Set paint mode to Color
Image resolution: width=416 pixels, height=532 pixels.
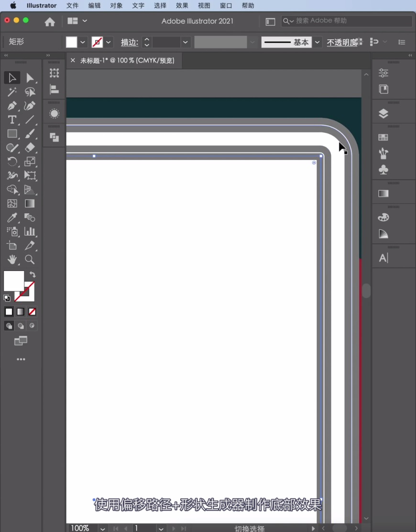[x=9, y=312]
